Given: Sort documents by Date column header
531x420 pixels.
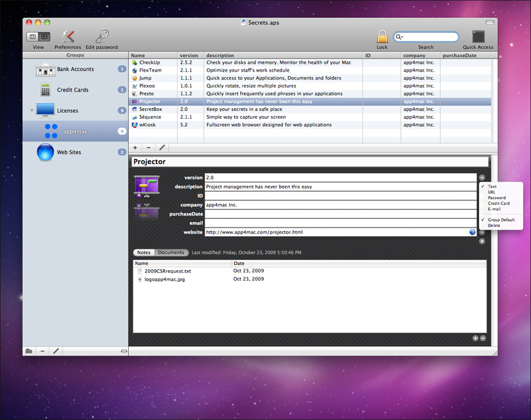Looking at the screenshot, I should tap(359, 263).
